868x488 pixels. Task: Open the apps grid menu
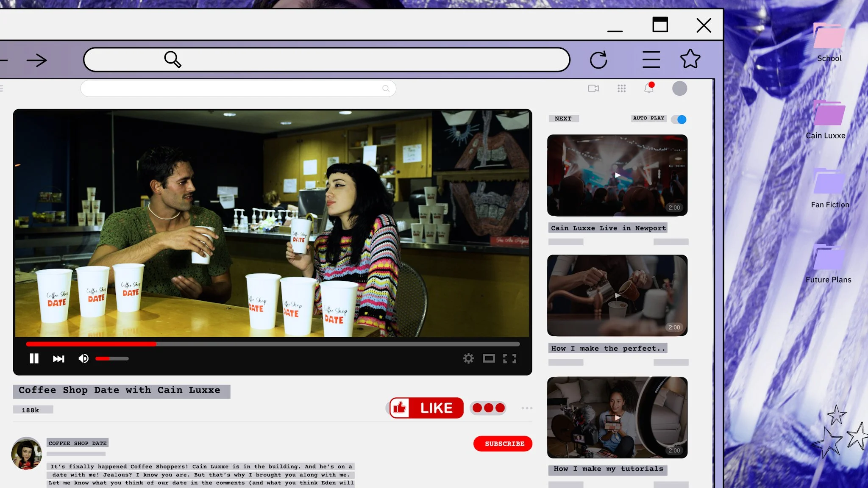pyautogui.click(x=621, y=88)
